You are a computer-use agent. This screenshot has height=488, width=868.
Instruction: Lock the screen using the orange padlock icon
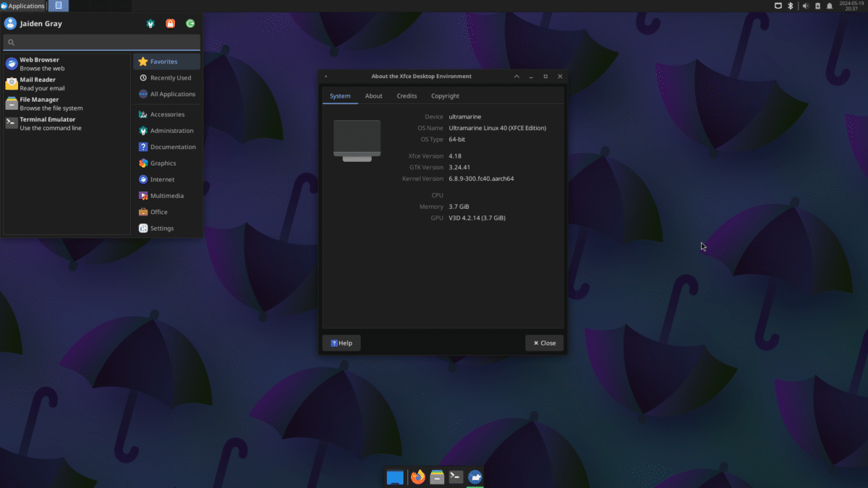(x=170, y=23)
